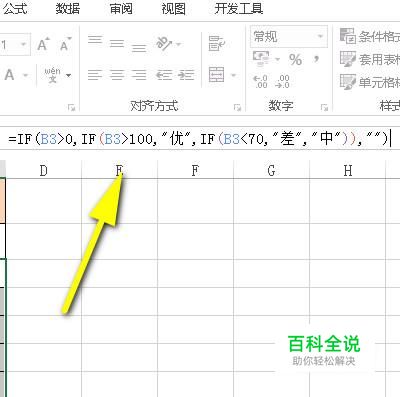The width and height of the screenshot is (400, 397).
Task: Open the 常规 number format combo box
Action: (x=289, y=36)
